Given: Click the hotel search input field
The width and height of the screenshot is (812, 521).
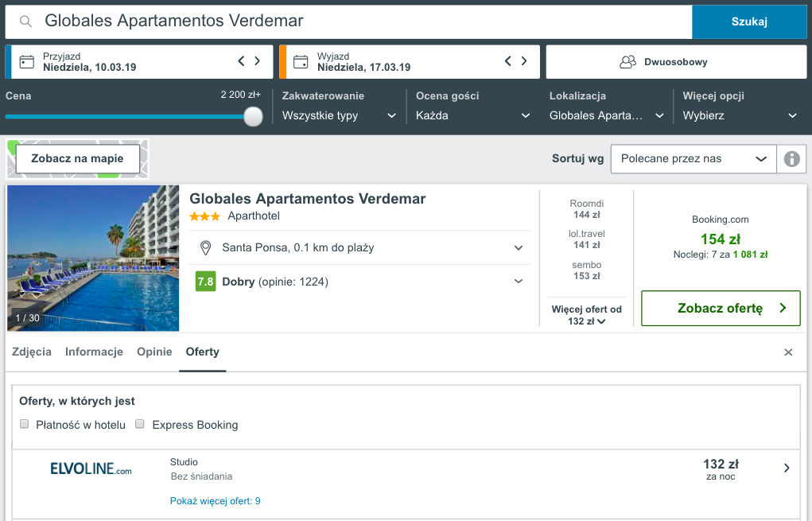Looking at the screenshot, I should 348,21.
